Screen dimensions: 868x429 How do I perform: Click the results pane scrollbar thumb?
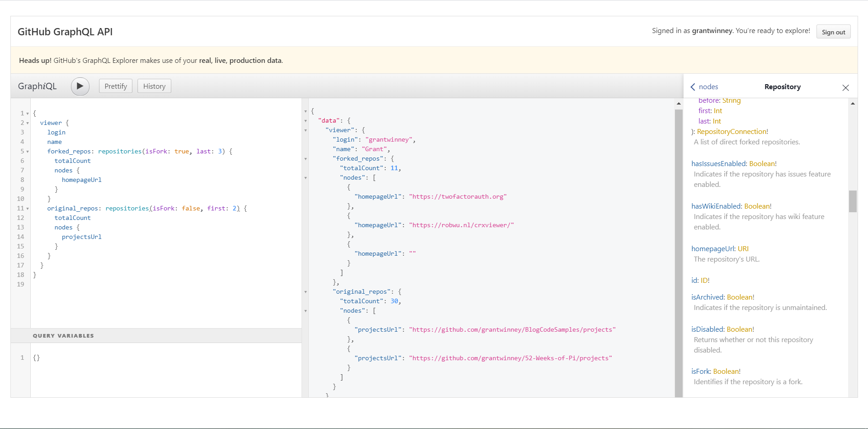point(679,253)
